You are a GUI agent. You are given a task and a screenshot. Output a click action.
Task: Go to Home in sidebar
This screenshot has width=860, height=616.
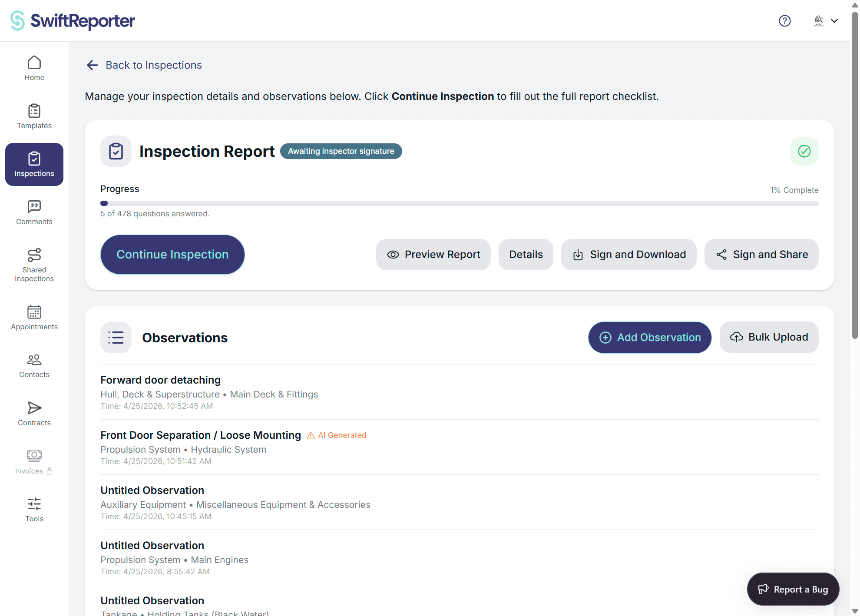[34, 68]
